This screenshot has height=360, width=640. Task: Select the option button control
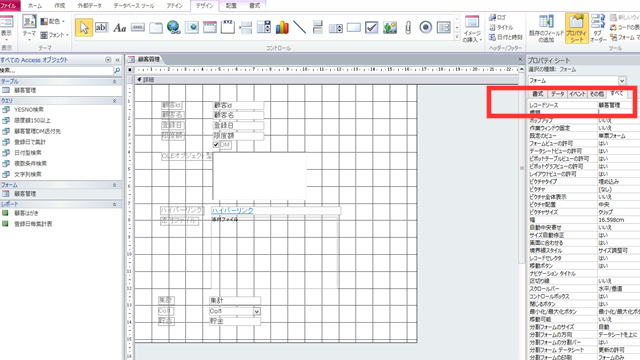point(425,27)
